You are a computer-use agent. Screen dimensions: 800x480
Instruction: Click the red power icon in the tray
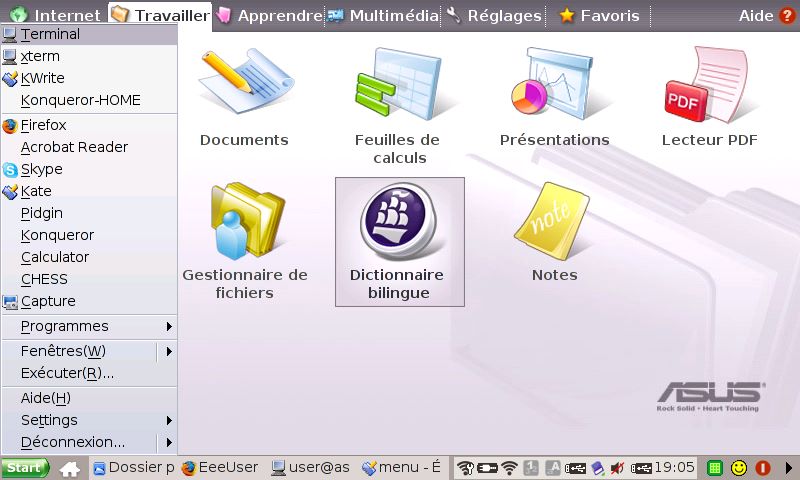coord(763,467)
